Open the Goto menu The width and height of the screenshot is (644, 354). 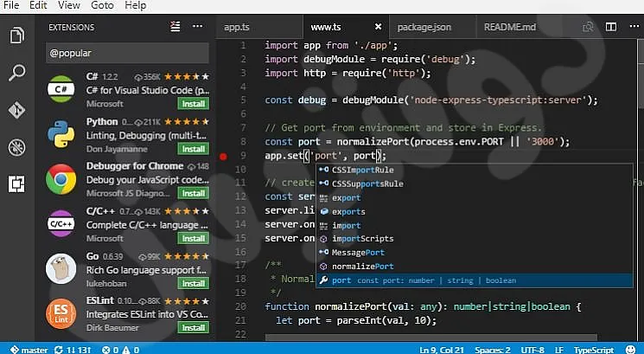click(x=102, y=5)
